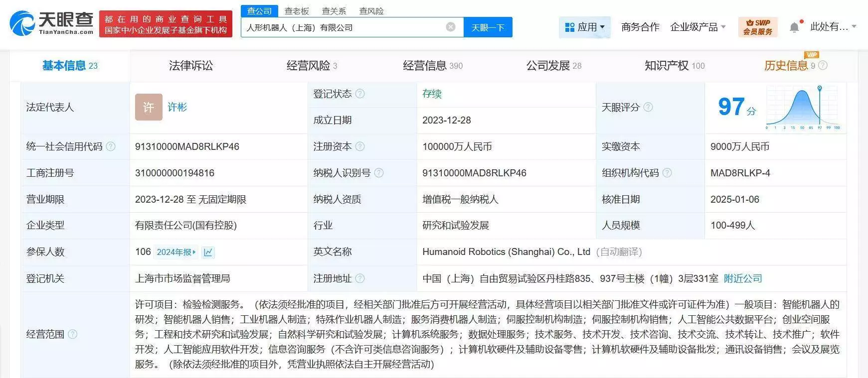
Task: Open legal representative 许彬 link
Action: 177,107
